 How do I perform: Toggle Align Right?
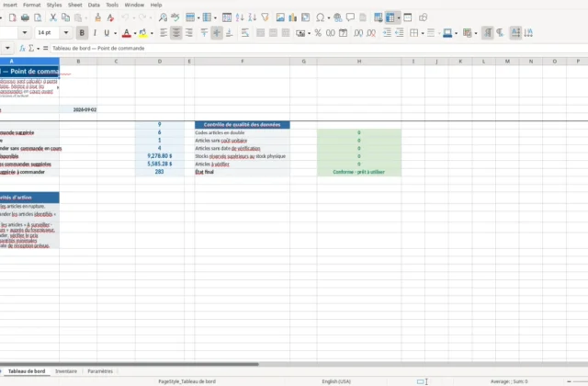[188, 33]
